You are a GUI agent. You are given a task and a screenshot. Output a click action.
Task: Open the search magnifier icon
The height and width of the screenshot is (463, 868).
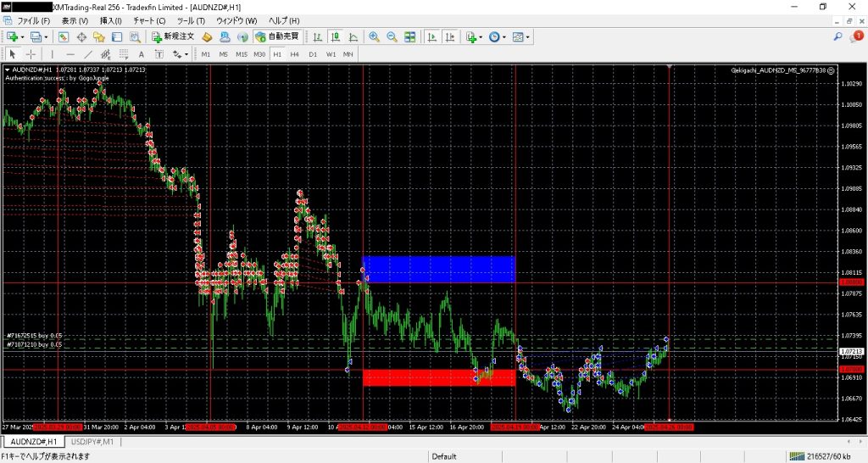pos(837,36)
